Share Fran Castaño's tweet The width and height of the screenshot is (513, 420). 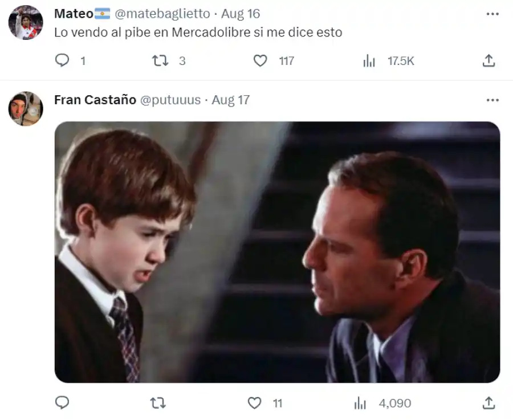click(488, 403)
